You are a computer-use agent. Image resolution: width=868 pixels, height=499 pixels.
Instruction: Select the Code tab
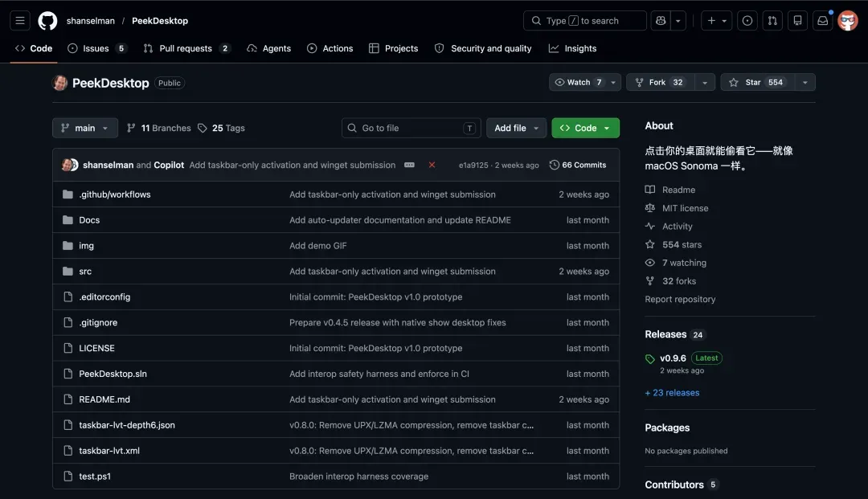click(34, 48)
